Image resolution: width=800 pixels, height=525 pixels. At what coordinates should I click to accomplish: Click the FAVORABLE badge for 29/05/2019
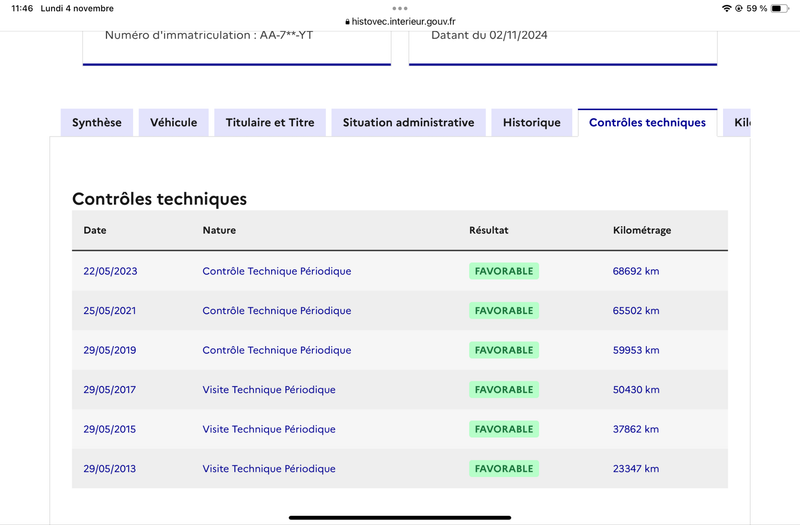pyautogui.click(x=504, y=350)
